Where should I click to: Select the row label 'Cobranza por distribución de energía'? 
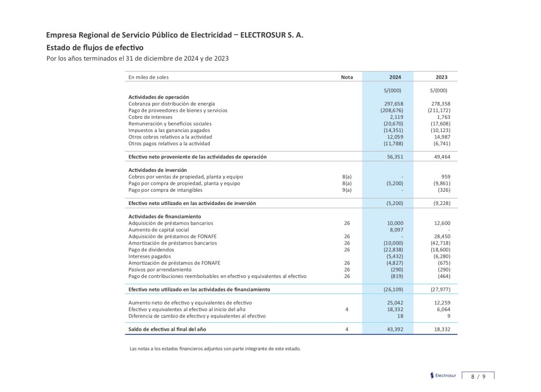tap(172, 104)
